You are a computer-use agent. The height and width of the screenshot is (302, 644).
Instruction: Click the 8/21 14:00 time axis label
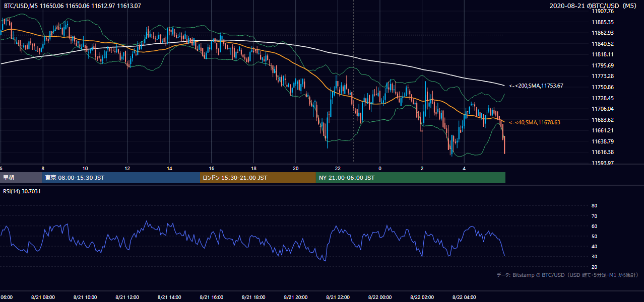pos(169,297)
